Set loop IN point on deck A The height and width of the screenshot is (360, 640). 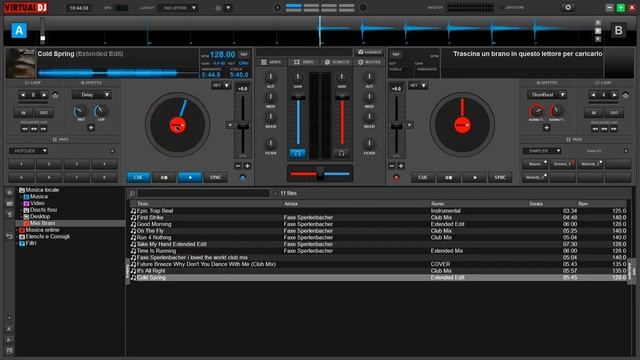click(23, 113)
